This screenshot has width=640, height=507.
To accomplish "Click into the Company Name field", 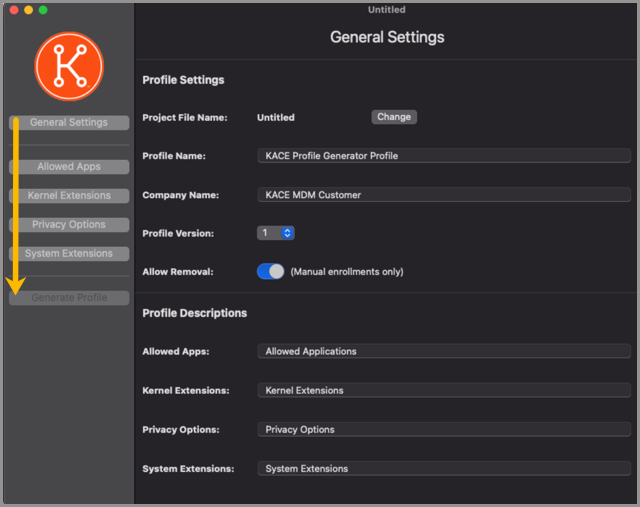I will point(443,195).
